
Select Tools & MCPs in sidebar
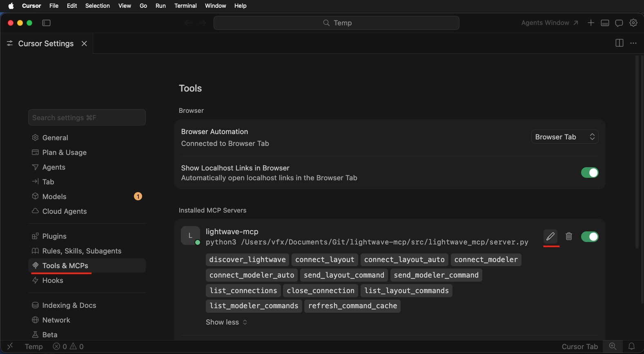[x=87, y=266]
